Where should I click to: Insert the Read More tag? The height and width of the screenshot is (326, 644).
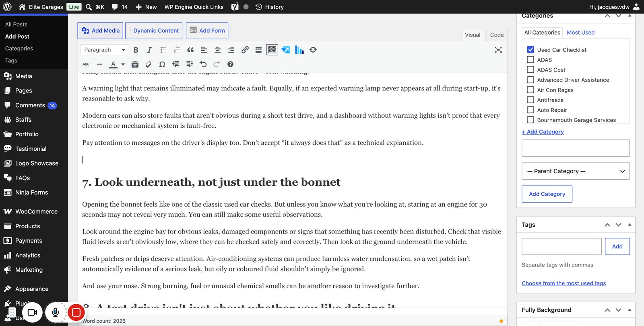pos(258,50)
